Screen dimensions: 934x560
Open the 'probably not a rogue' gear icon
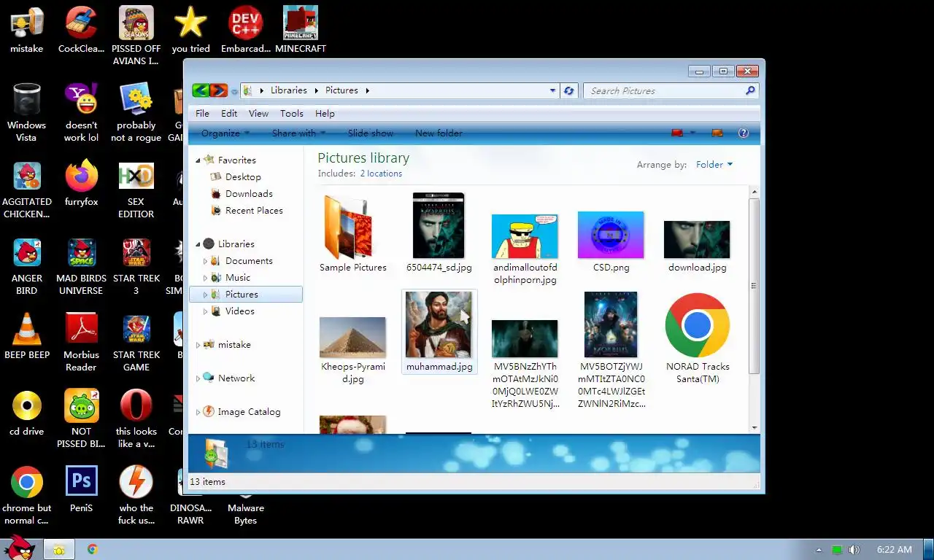136,112
